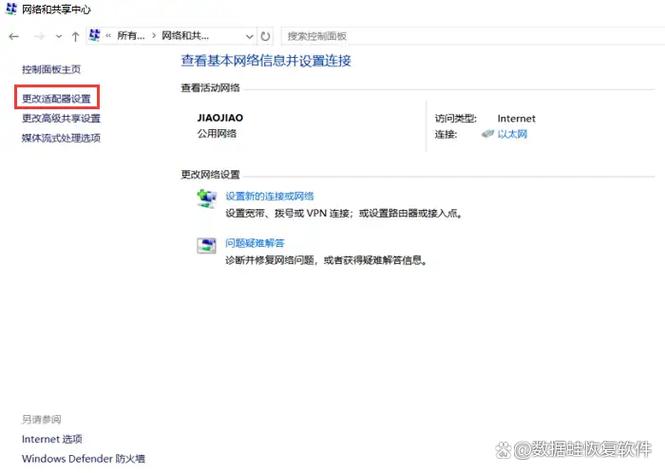This screenshot has width=665, height=473.
Task: Click the chevron between 所有... and 网络和共...
Action: (x=154, y=36)
